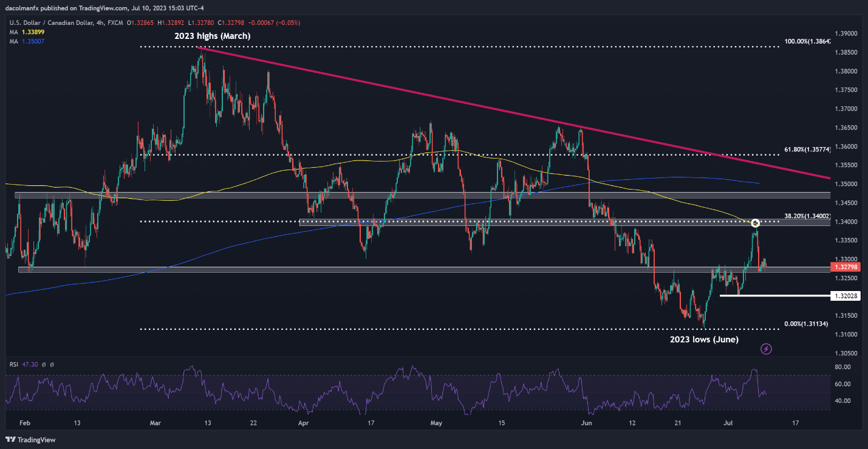
Task: Click the white circle marker near 1.34000
Action: (x=756, y=223)
